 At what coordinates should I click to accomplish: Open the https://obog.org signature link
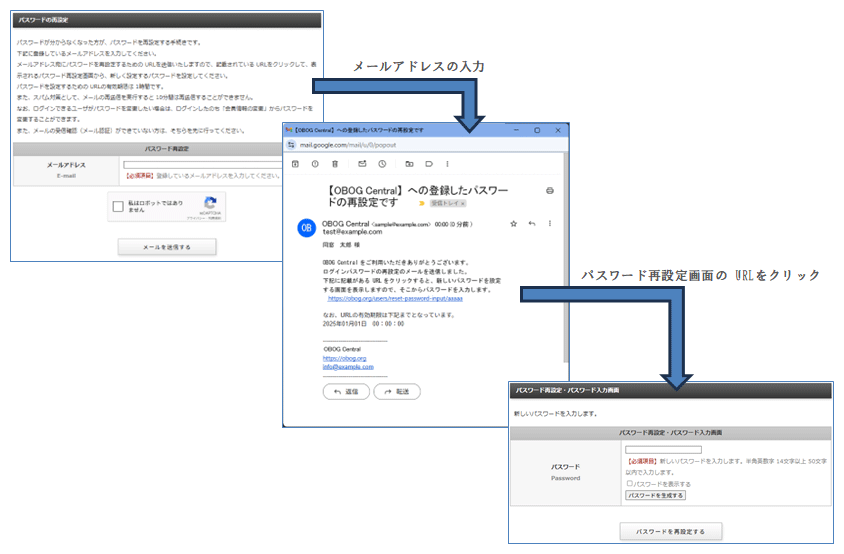click(x=344, y=358)
